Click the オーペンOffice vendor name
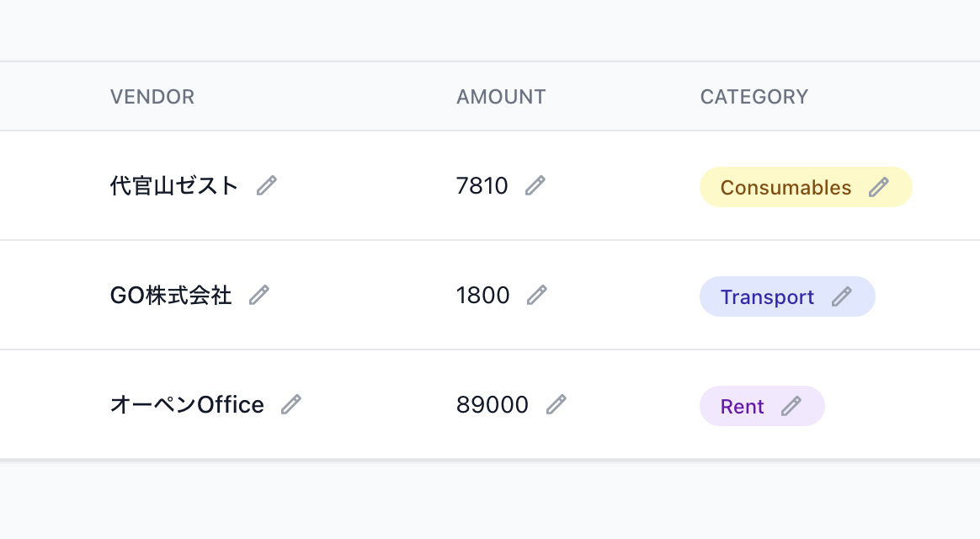The image size is (980, 539). point(187,405)
